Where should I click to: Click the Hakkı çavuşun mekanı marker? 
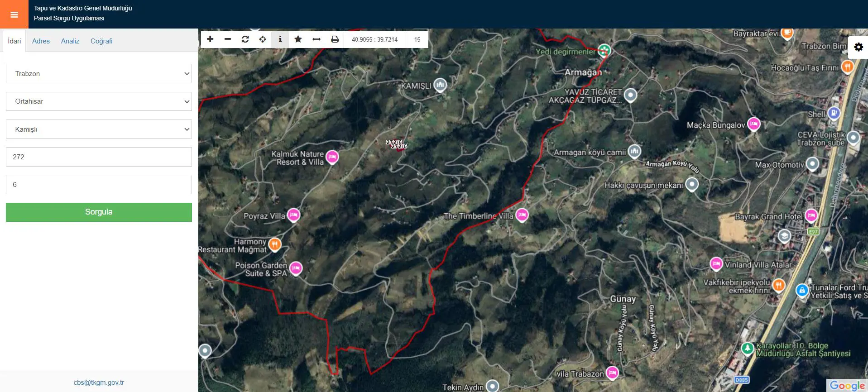[692, 184]
